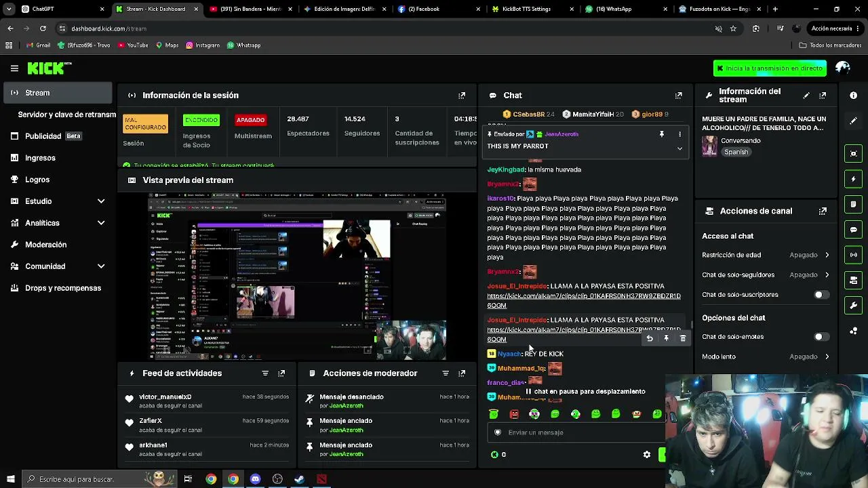Toggle the lightning widget in the right rail
Viewport: 868px width, 488px height.
[x=854, y=179]
